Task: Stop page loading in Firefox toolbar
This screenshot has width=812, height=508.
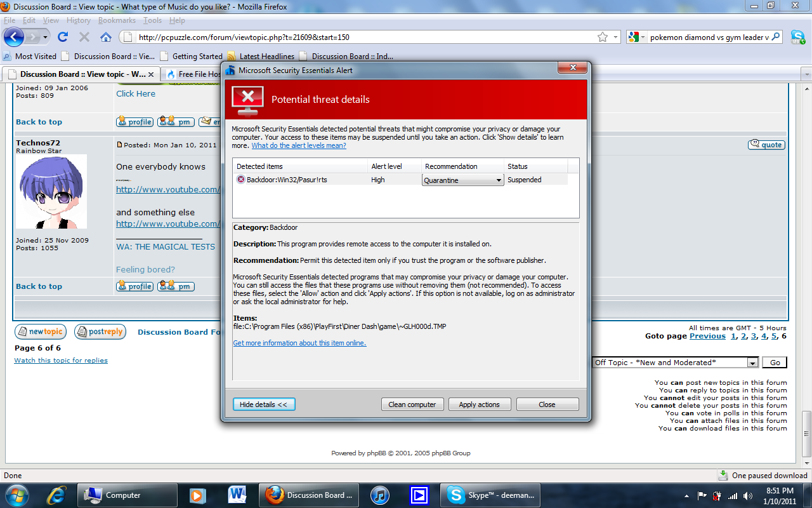Action: coord(84,37)
